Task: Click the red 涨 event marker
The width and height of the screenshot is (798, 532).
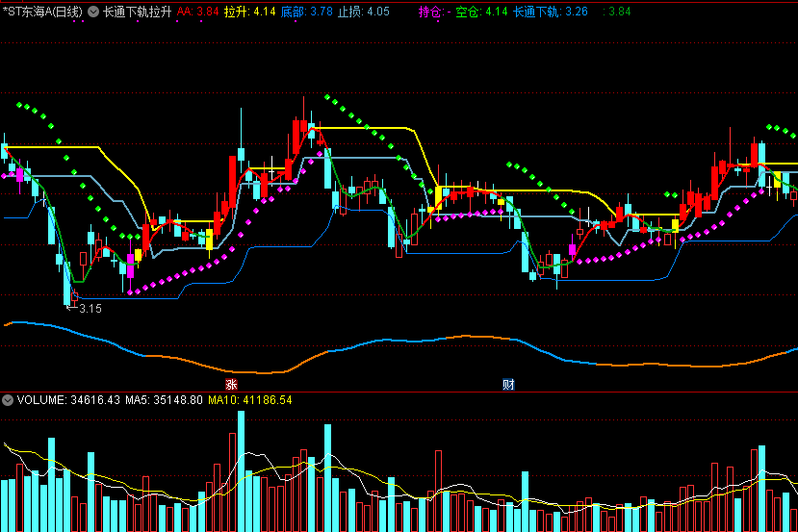Action: point(231,385)
